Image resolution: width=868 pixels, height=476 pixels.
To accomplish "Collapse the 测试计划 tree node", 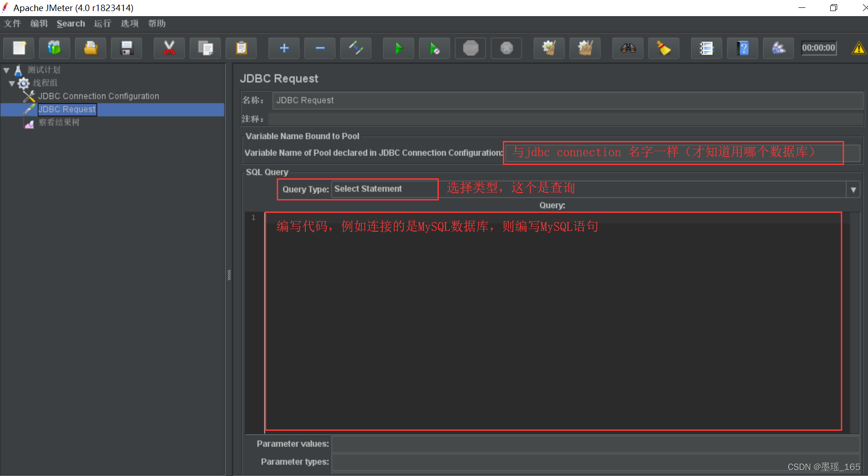I will pyautogui.click(x=6, y=70).
